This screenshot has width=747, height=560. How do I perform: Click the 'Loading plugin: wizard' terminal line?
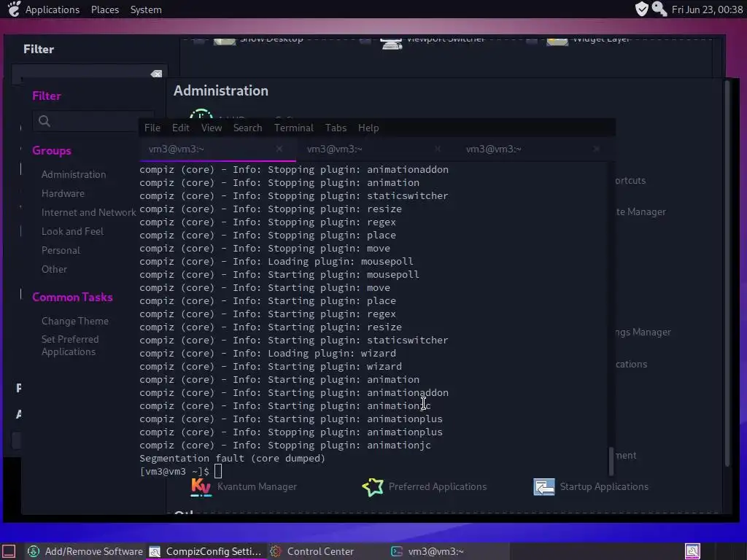coord(268,354)
